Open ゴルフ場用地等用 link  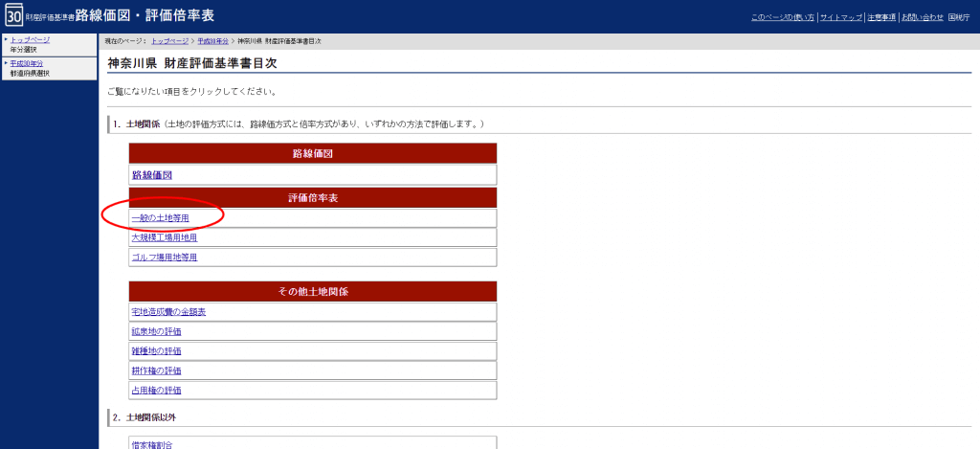pos(164,258)
